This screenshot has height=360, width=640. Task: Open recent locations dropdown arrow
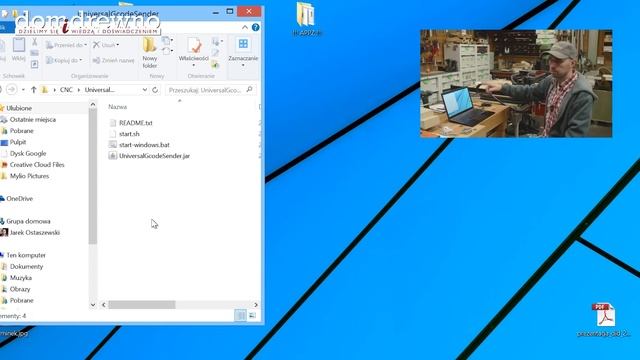click(23, 90)
